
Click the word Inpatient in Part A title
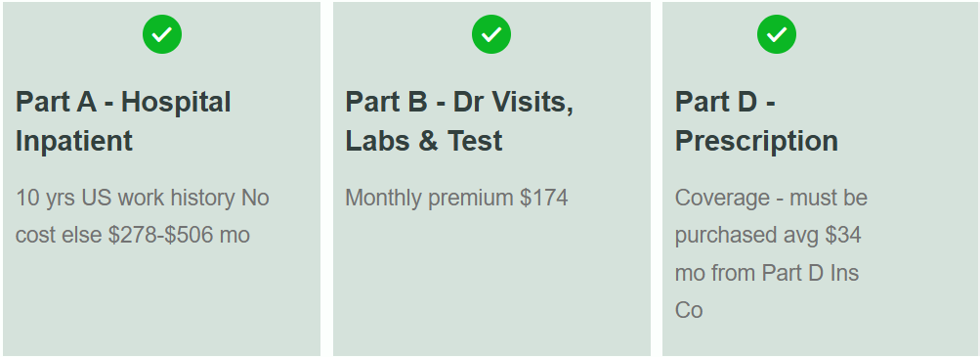pos(73,141)
